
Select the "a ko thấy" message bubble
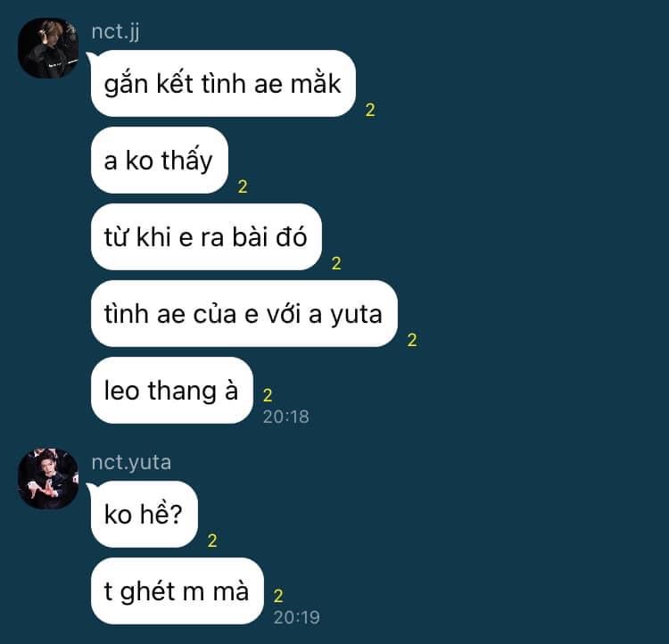click(159, 160)
